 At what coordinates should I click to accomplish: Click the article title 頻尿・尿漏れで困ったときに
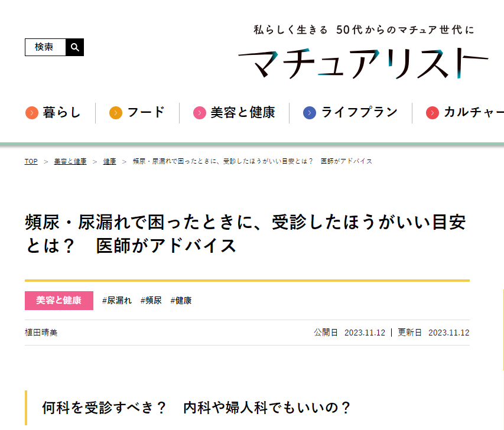pyautogui.click(x=245, y=234)
